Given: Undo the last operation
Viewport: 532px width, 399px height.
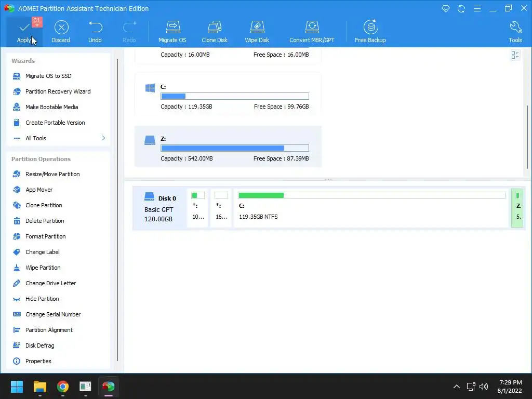Looking at the screenshot, I should 95,32.
